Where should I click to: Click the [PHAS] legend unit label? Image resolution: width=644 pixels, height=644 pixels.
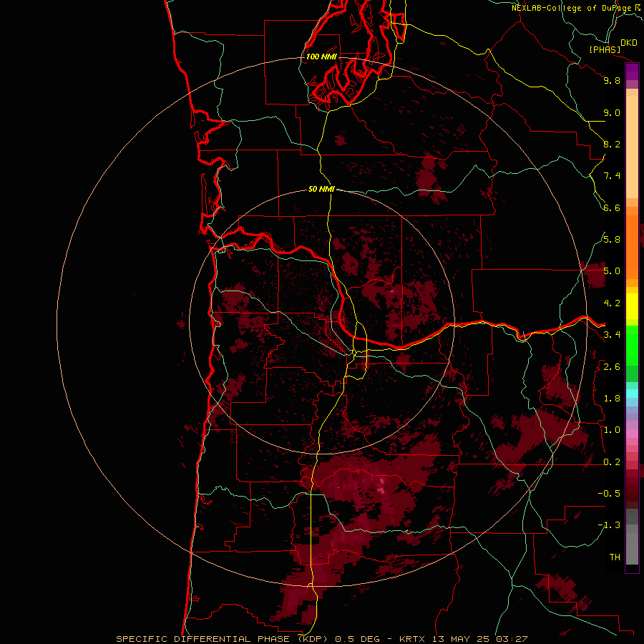[605, 50]
